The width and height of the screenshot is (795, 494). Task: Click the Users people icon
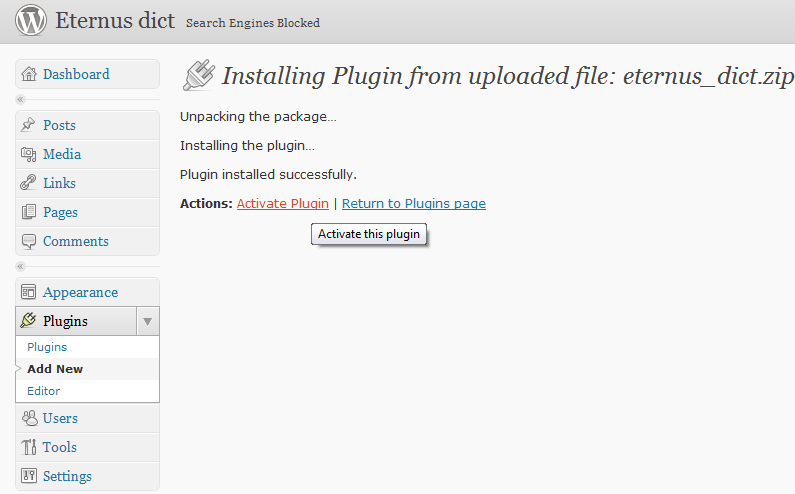pyautogui.click(x=29, y=418)
